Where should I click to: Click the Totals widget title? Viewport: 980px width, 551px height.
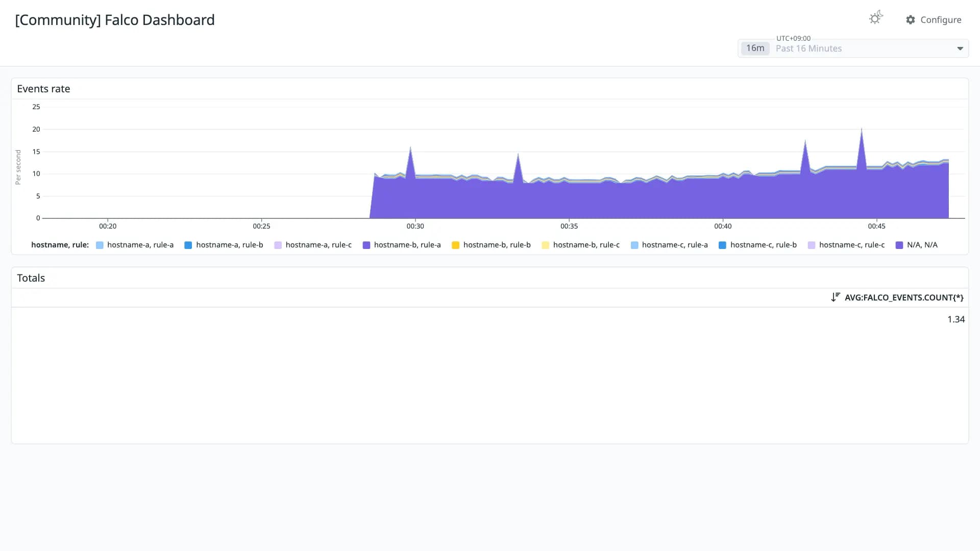31,278
